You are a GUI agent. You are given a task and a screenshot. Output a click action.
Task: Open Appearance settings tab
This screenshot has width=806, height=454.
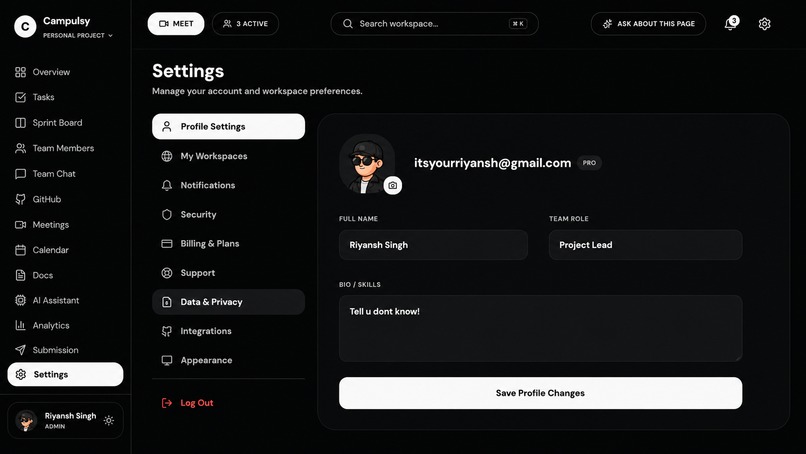pyautogui.click(x=228, y=360)
